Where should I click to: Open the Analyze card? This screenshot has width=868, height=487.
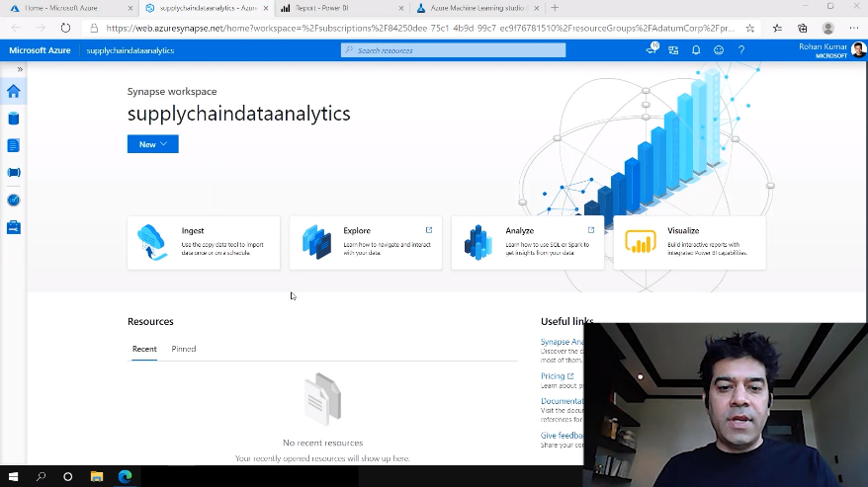528,242
